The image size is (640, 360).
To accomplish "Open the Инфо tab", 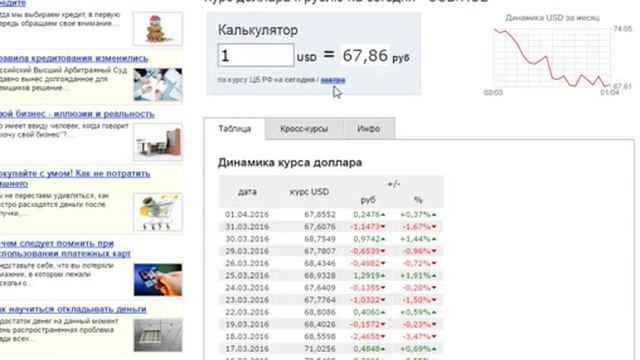I will (369, 129).
